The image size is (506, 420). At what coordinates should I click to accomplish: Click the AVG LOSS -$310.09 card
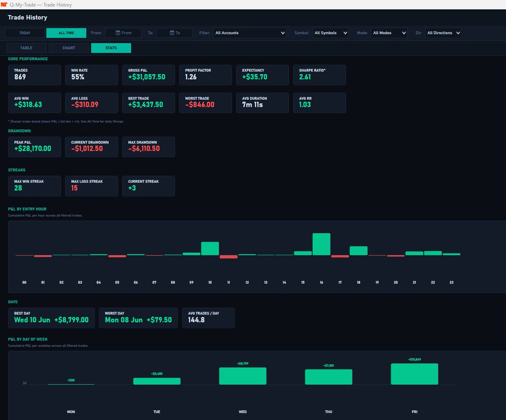pos(92,103)
